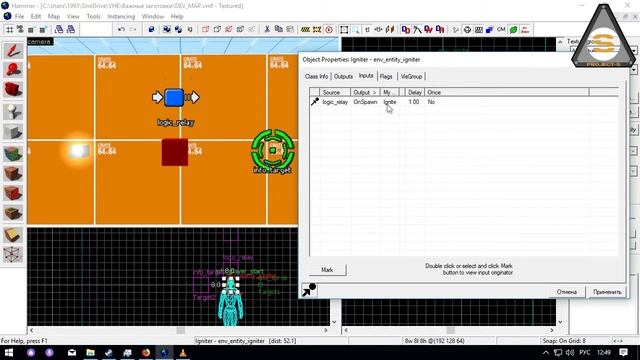The image size is (640, 360).
Task: Select the Magnify tool in left toolbar
Action: [x=13, y=70]
